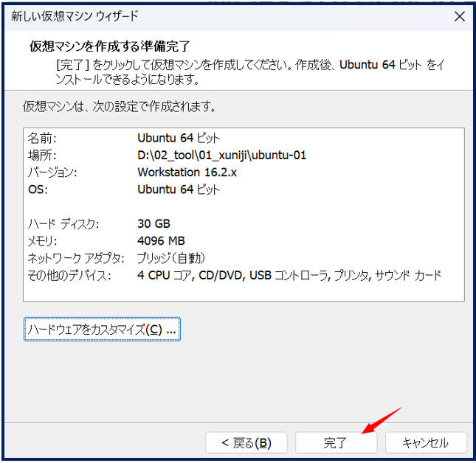The width and height of the screenshot is (476, 463).
Task: Click the バージョン: label
Action: coord(52,173)
